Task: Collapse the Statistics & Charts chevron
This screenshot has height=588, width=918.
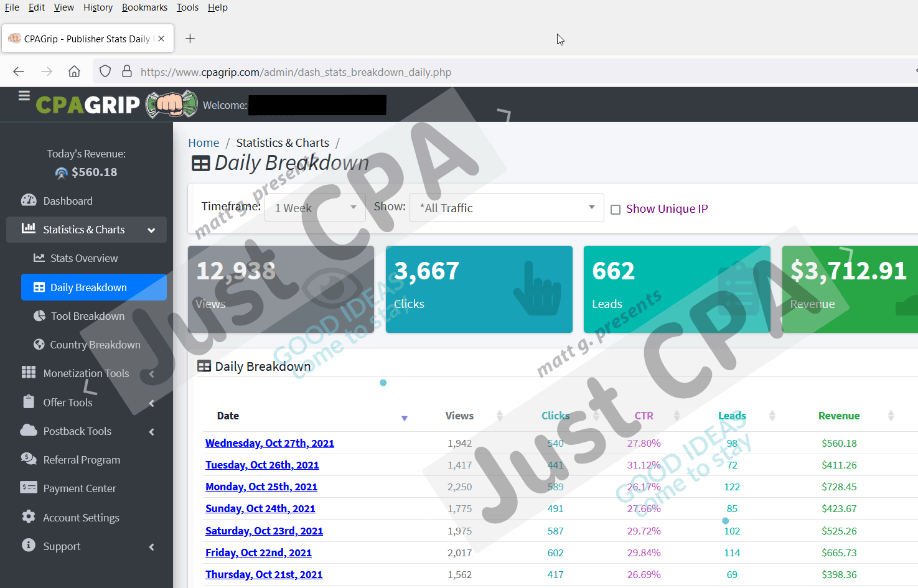Action: pyautogui.click(x=151, y=230)
